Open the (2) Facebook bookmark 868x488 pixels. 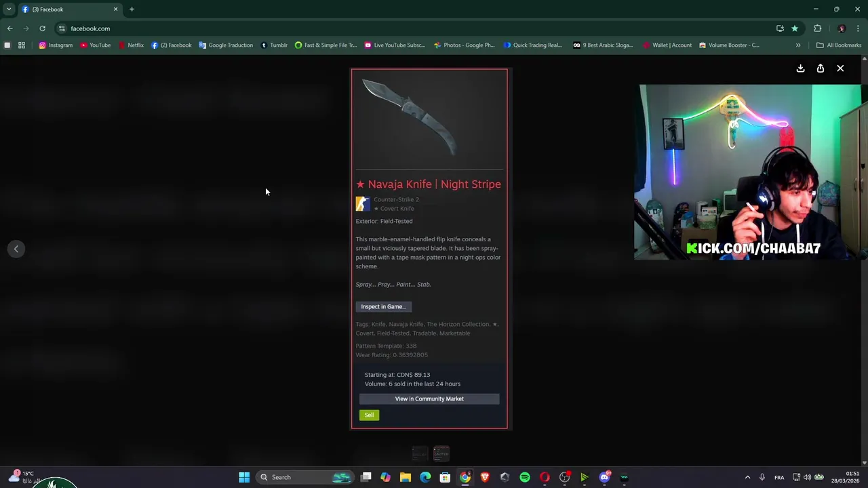tap(171, 45)
